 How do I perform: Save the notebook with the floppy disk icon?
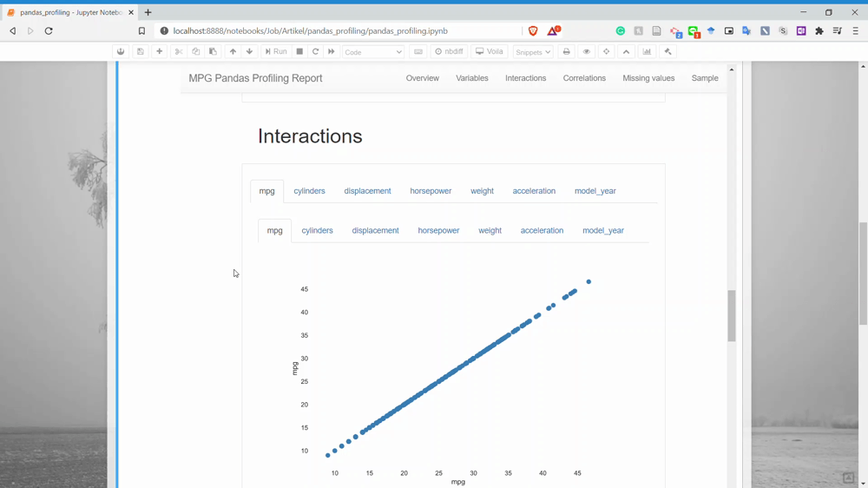140,51
